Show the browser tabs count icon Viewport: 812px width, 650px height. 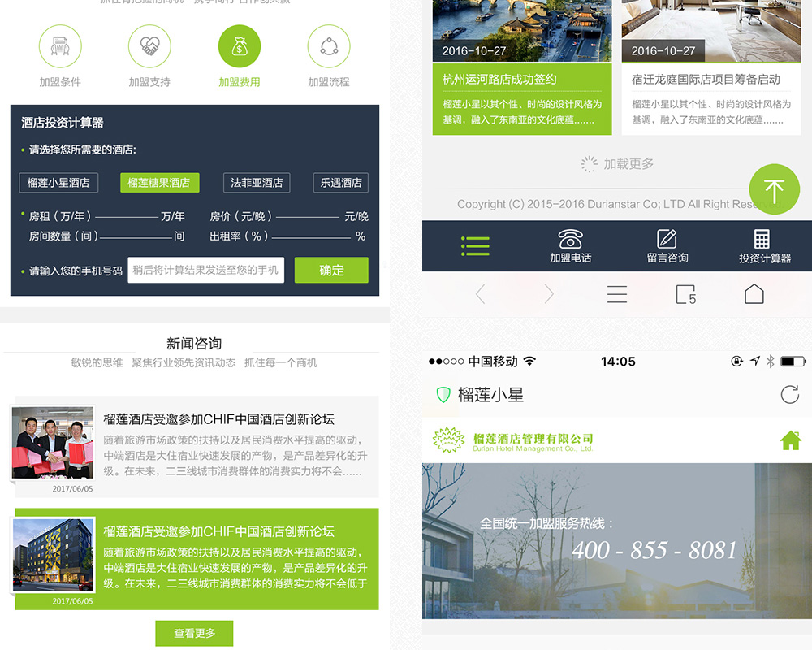tap(685, 294)
